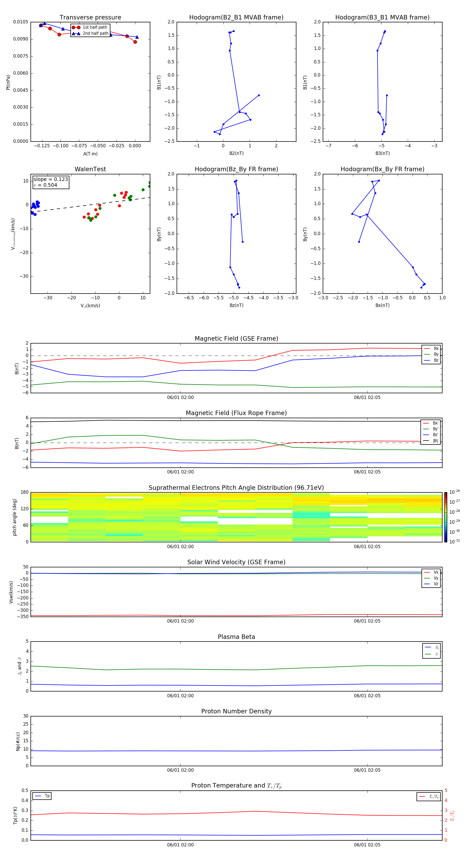Click the 'V_remaining(km/s)' y-axis label

point(13,234)
